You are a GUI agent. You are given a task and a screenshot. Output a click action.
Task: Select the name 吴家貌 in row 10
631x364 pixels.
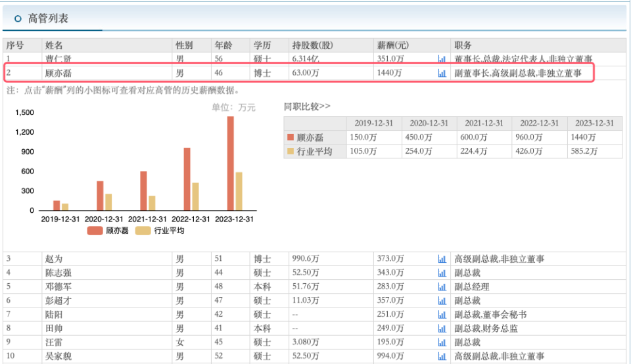[x=58, y=356]
